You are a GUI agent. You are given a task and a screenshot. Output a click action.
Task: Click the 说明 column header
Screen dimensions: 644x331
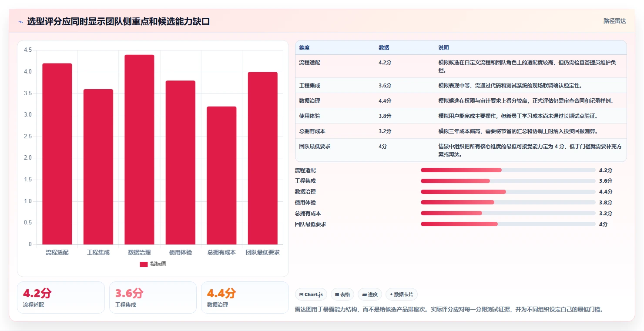coord(443,48)
